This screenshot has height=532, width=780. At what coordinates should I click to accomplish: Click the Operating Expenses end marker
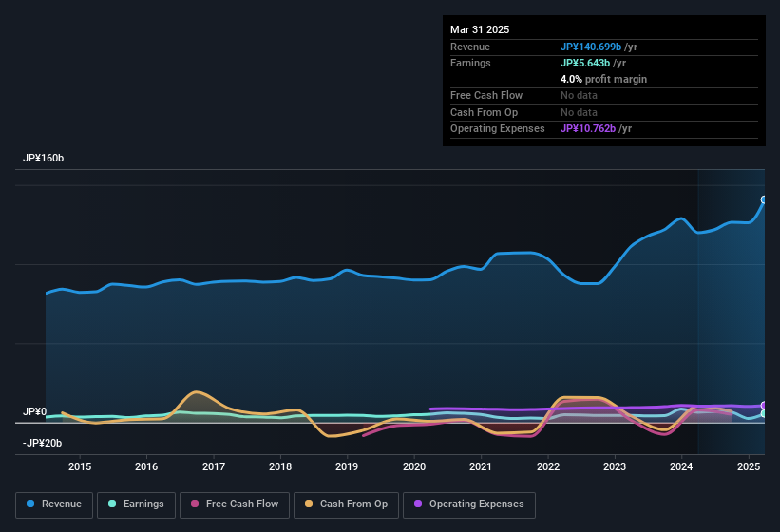tap(764, 406)
